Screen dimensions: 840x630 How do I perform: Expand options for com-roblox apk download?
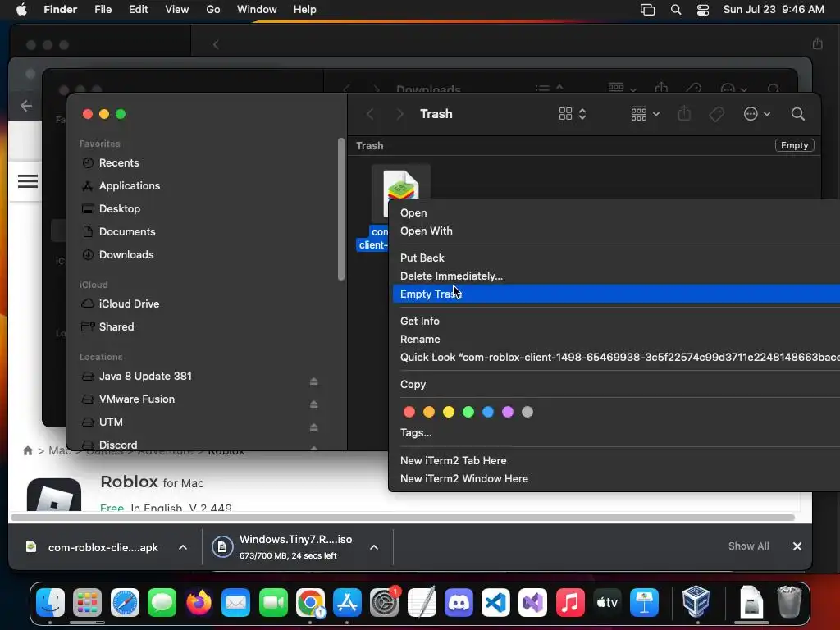tap(183, 547)
